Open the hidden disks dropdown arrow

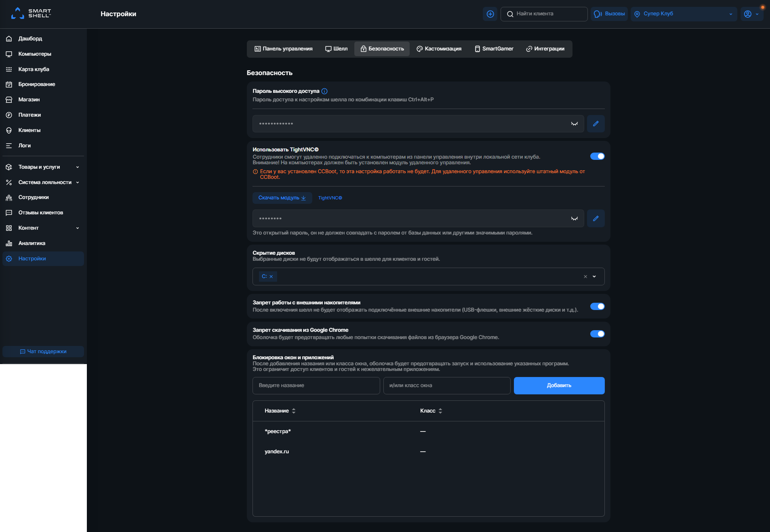(x=594, y=276)
